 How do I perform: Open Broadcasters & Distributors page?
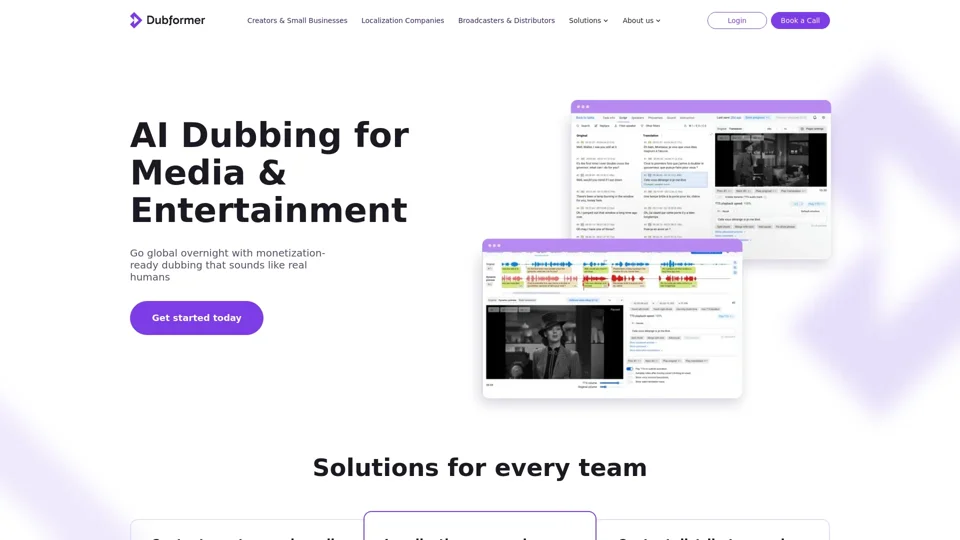click(506, 20)
